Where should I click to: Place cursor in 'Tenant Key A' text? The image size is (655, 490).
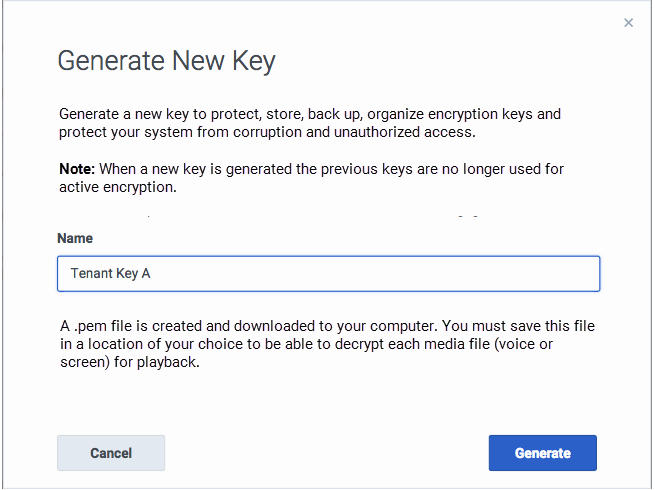pyautogui.click(x=110, y=273)
